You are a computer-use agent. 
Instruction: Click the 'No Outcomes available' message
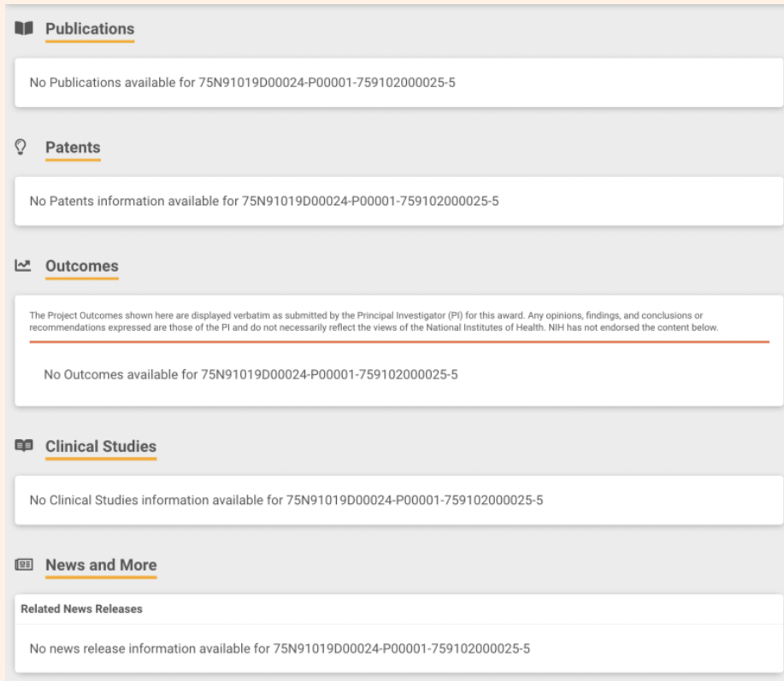[251, 374]
